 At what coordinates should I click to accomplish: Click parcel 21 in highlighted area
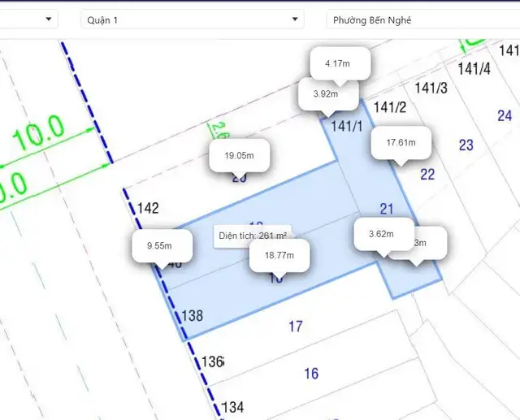(x=387, y=209)
